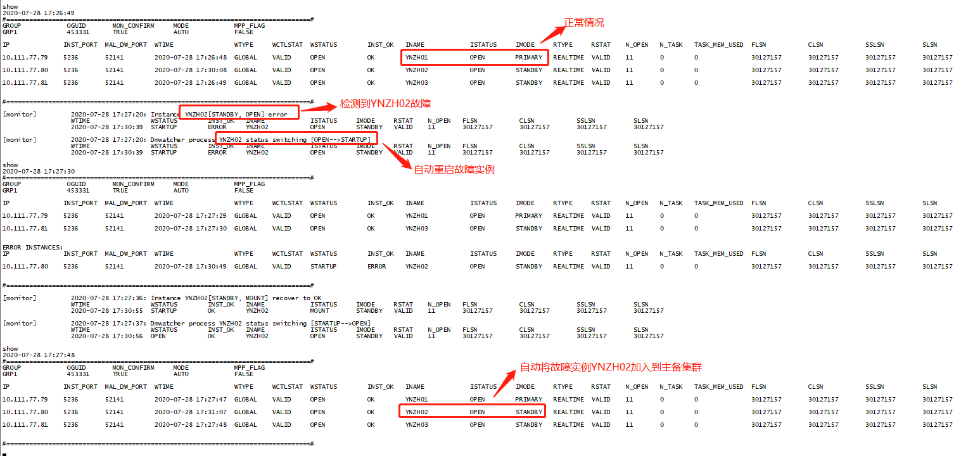Click WTIME value 2020-07-28 17:26:48
Viewport: 980px width, 456px height.
coord(191,58)
